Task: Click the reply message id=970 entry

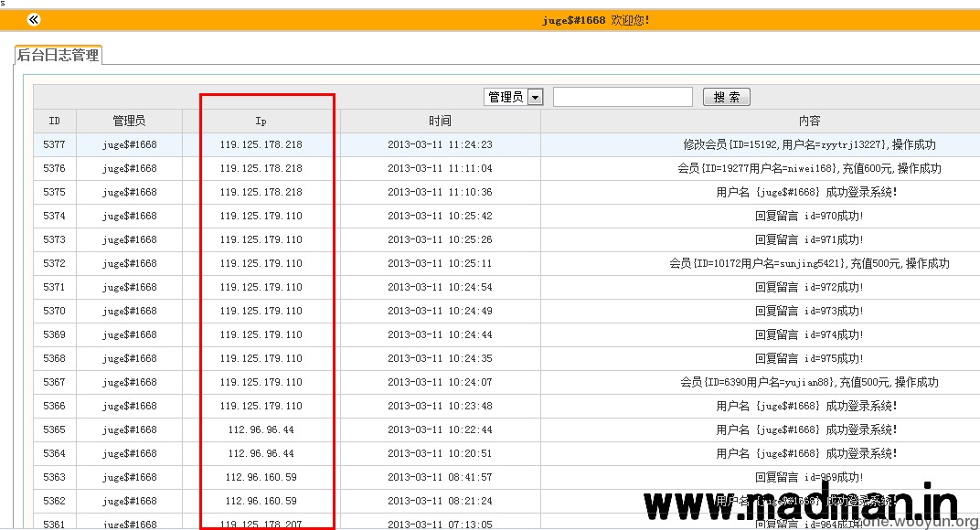Action: click(x=809, y=216)
